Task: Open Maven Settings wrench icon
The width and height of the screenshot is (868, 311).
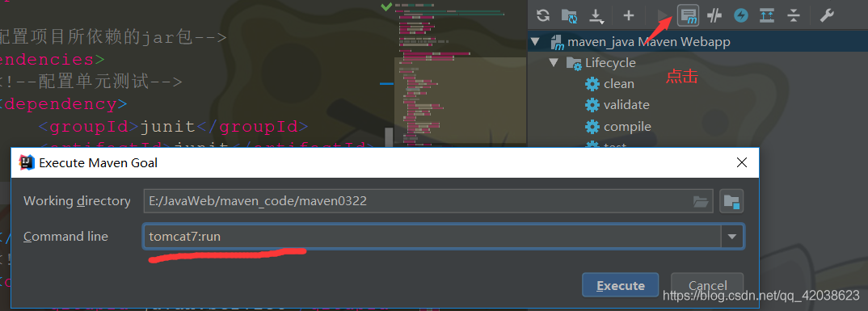Action: coord(827,15)
